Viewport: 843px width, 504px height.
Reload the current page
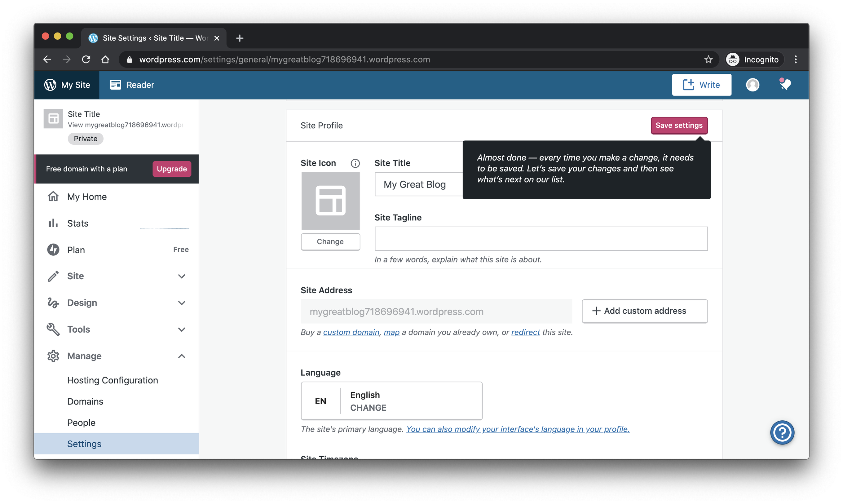tap(86, 60)
